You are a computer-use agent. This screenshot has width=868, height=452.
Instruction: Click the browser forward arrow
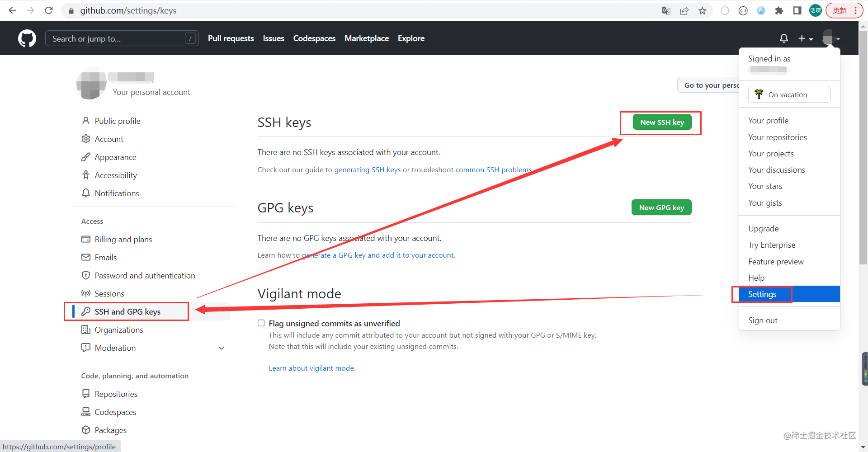click(x=30, y=10)
